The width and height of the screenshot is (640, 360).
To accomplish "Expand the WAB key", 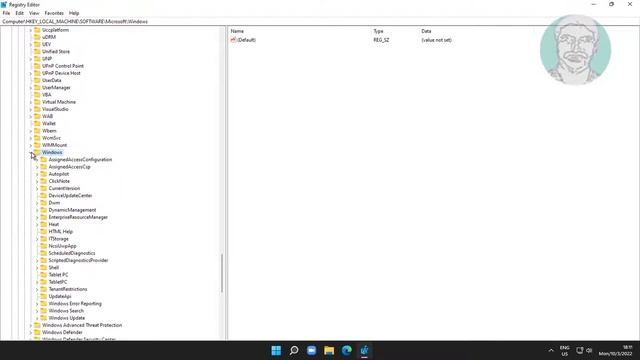I will coord(31,116).
